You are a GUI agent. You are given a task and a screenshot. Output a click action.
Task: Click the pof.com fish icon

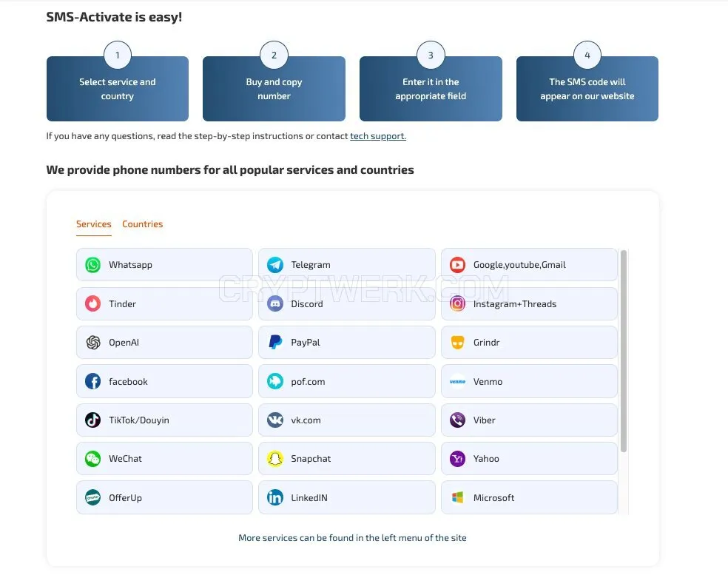pos(275,381)
